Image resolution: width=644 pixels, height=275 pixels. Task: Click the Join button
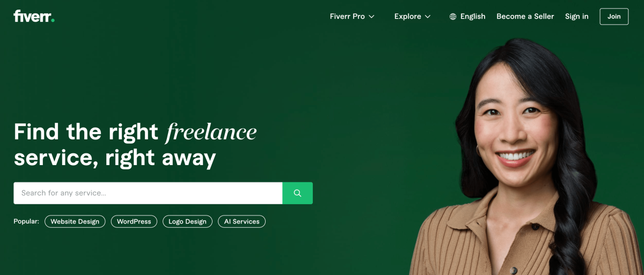[x=614, y=17]
